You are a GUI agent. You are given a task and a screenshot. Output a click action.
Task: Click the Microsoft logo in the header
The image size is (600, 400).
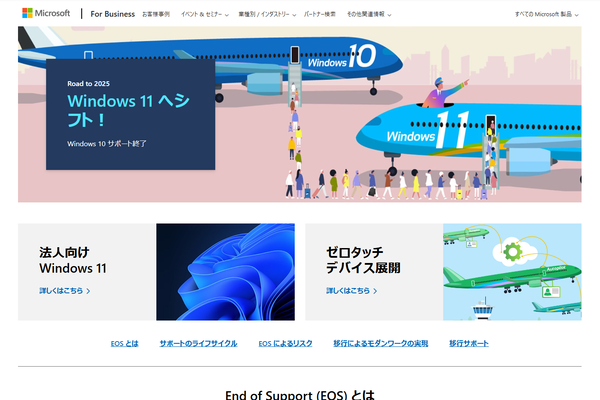[46, 13]
